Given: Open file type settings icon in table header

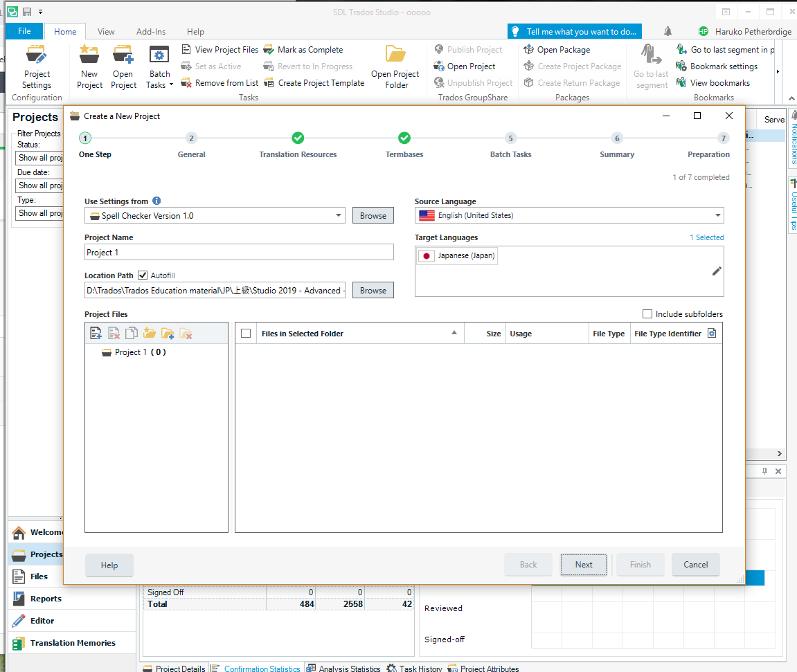Looking at the screenshot, I should point(711,334).
